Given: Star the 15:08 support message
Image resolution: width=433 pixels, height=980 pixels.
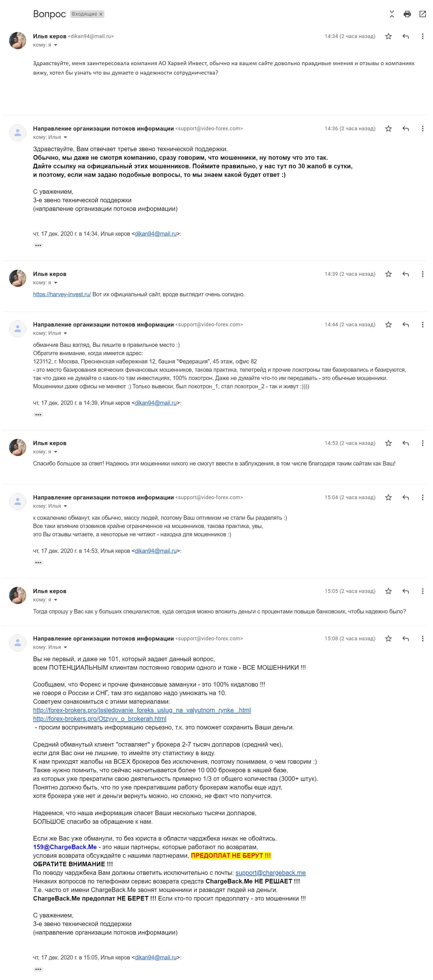Looking at the screenshot, I should pyautogui.click(x=388, y=638).
